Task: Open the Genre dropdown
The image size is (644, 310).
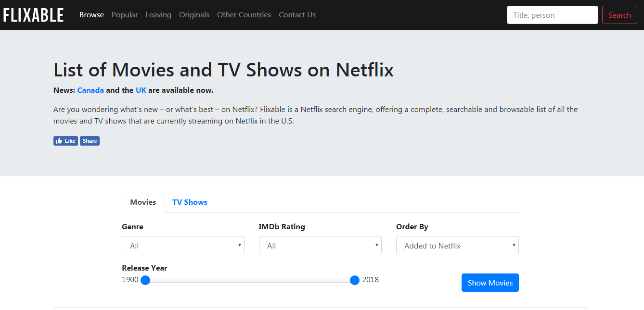Action: pyautogui.click(x=183, y=245)
